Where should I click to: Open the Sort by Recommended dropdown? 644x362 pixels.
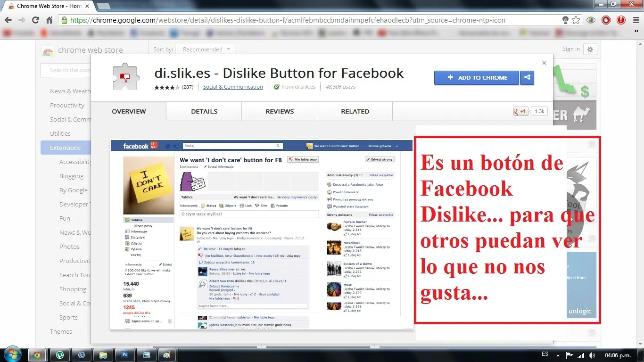206,49
